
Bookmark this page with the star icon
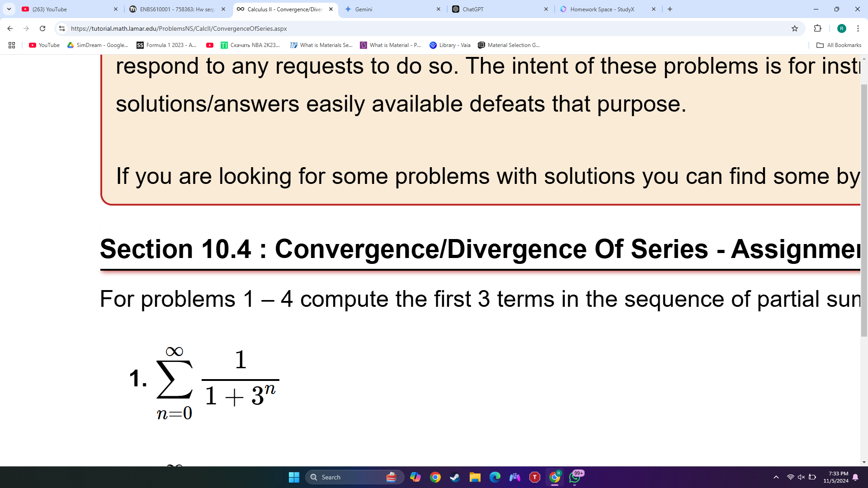[795, 28]
